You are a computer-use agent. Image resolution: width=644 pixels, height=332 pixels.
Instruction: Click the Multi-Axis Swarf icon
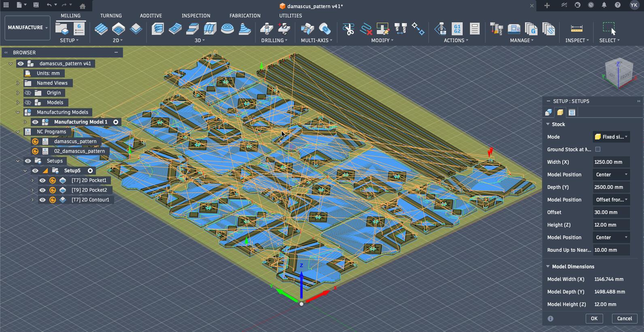[x=307, y=29]
